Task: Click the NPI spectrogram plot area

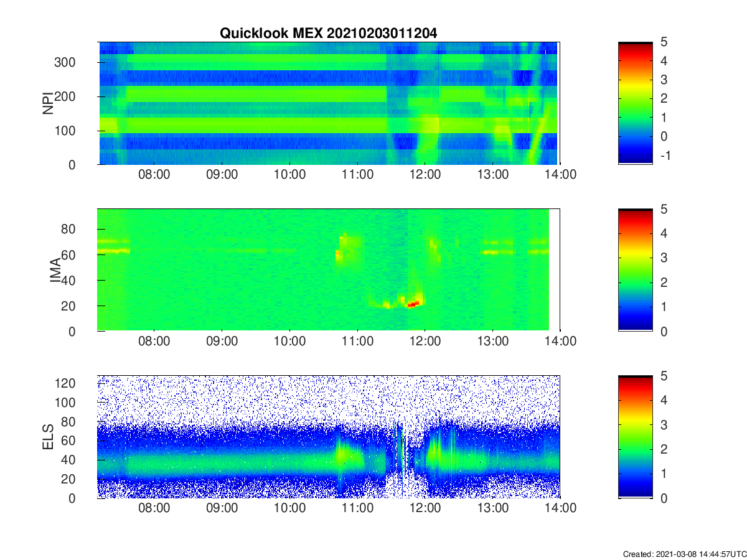Action: click(329, 103)
